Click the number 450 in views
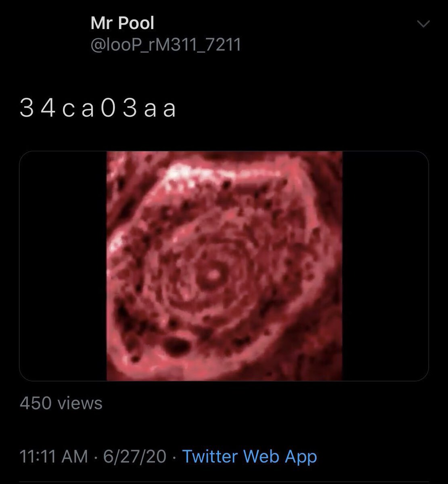This screenshot has height=484, width=448. point(36,403)
